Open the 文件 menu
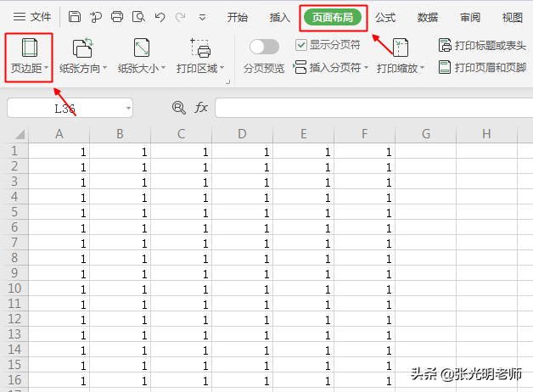This screenshot has height=392, width=533. [x=32, y=17]
